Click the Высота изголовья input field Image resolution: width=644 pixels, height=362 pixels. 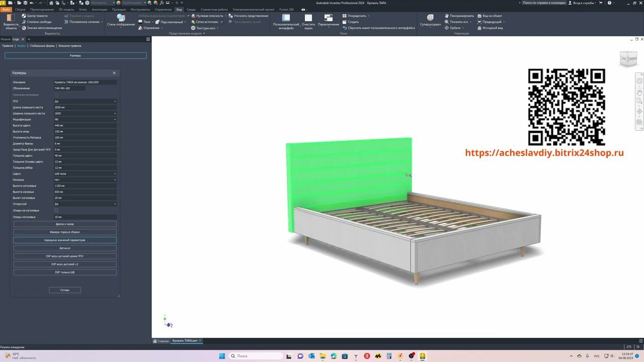(x=85, y=186)
